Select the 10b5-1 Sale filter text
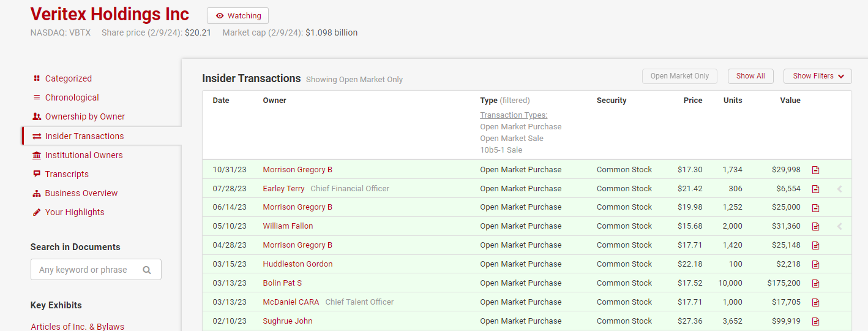The height and width of the screenshot is (331, 868). [501, 150]
